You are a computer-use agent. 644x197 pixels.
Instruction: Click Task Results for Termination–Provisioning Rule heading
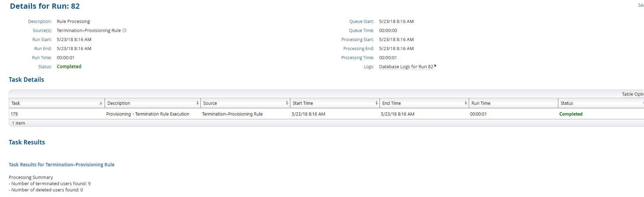pyautogui.click(x=61, y=165)
